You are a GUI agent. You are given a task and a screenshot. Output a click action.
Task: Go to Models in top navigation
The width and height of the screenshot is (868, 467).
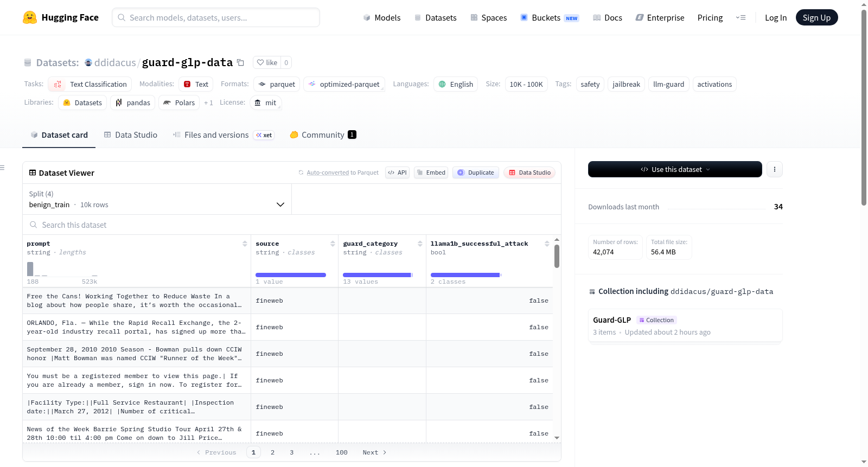[382, 17]
